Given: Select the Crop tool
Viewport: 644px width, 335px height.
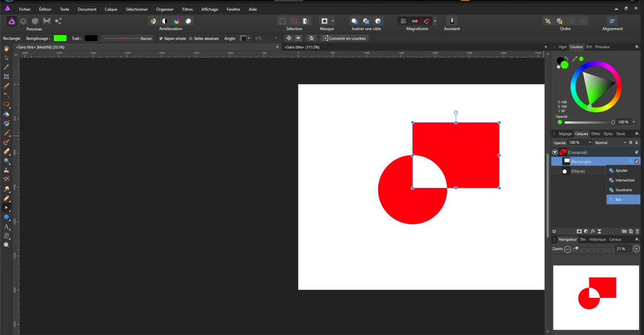Looking at the screenshot, I should coord(7,77).
